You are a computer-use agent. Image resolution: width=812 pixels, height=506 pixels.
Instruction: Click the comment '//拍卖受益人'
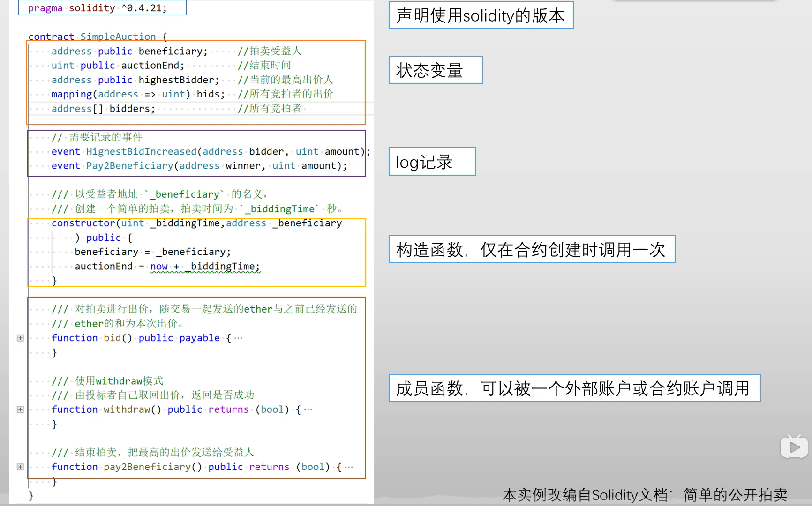(x=270, y=51)
